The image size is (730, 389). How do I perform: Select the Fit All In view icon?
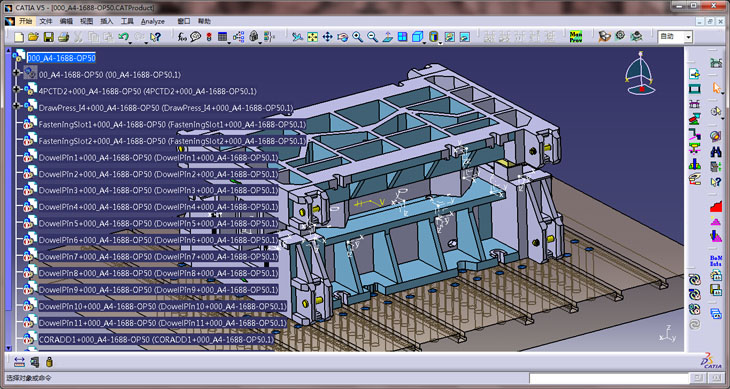tap(312, 37)
